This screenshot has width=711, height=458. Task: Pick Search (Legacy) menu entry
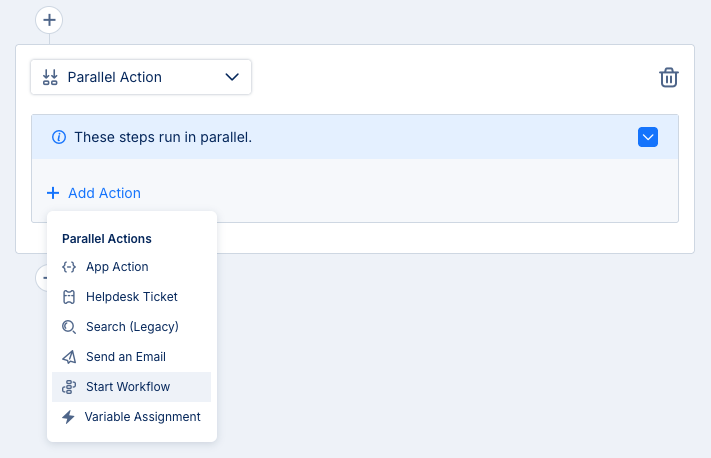(132, 327)
